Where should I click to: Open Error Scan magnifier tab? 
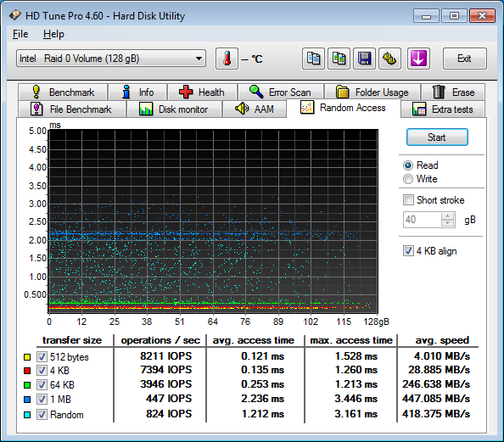281,92
